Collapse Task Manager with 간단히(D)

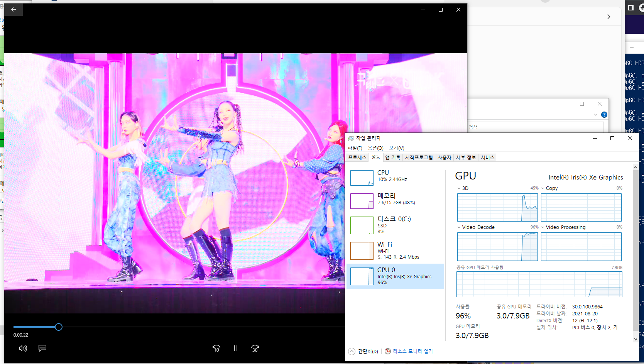[x=368, y=351]
